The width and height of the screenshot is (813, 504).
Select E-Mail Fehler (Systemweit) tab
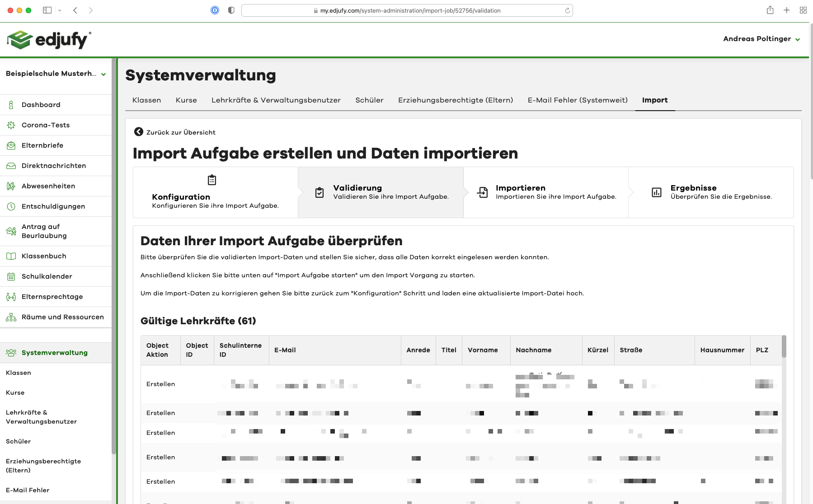point(577,100)
